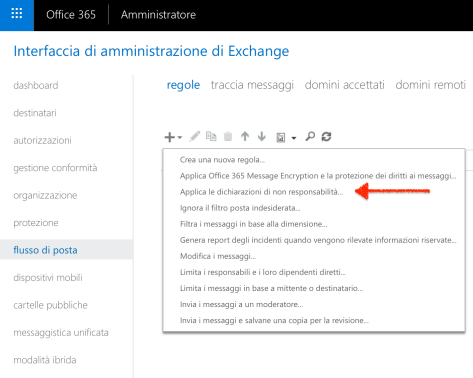Select flusso di posta in sidebar
The image size is (473, 378).
(x=66, y=250)
